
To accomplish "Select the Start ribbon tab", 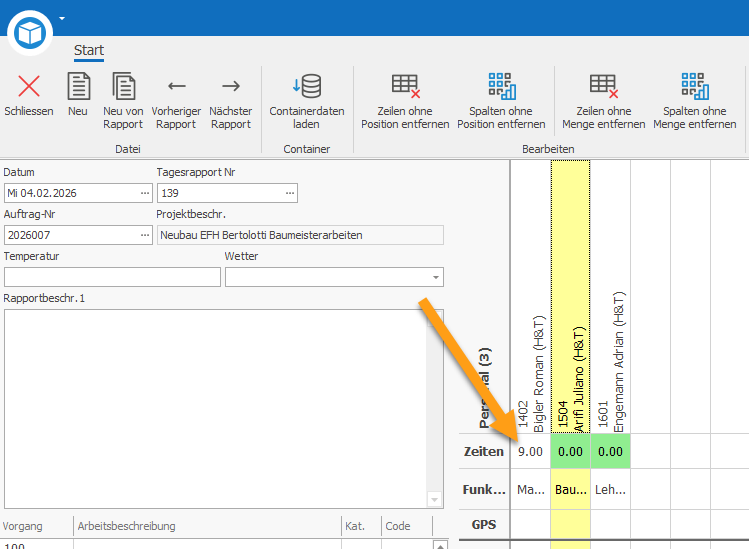I will (x=89, y=50).
